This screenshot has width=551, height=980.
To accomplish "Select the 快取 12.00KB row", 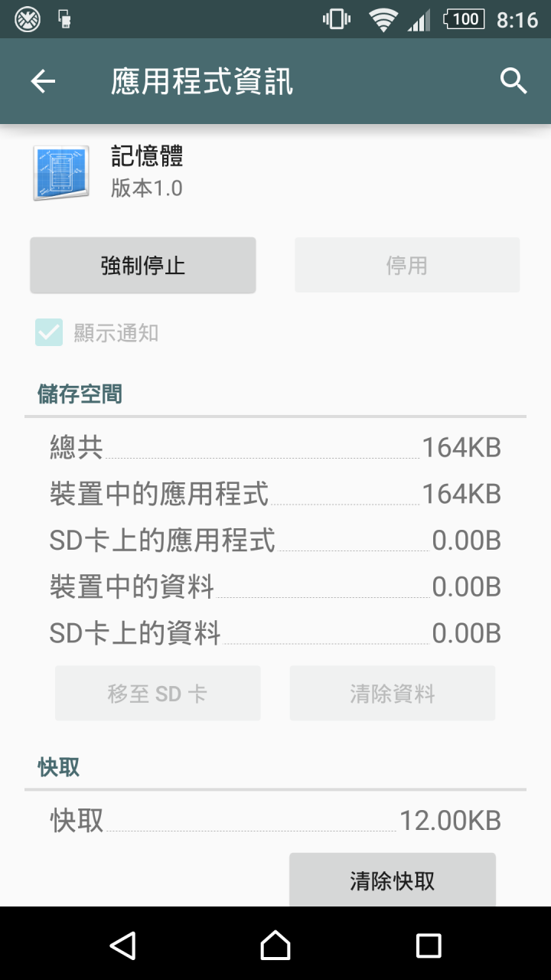I will (275, 820).
